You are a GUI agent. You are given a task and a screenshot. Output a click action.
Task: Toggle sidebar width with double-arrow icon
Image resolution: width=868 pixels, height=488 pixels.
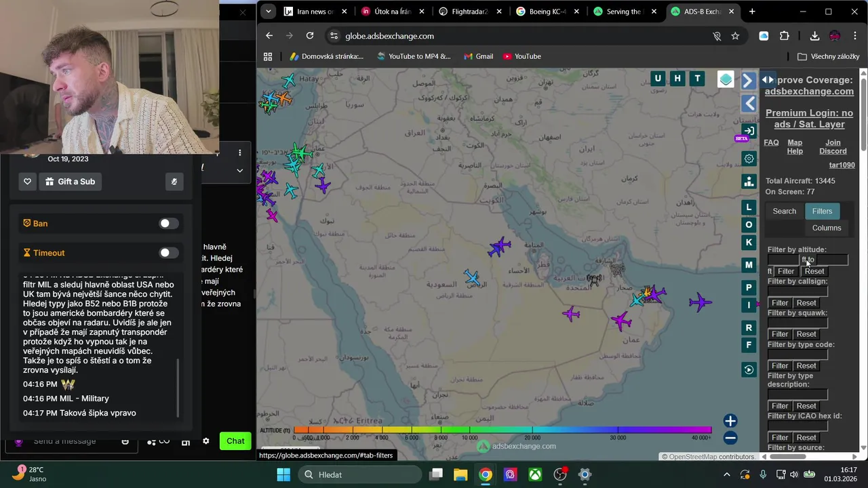(768, 80)
